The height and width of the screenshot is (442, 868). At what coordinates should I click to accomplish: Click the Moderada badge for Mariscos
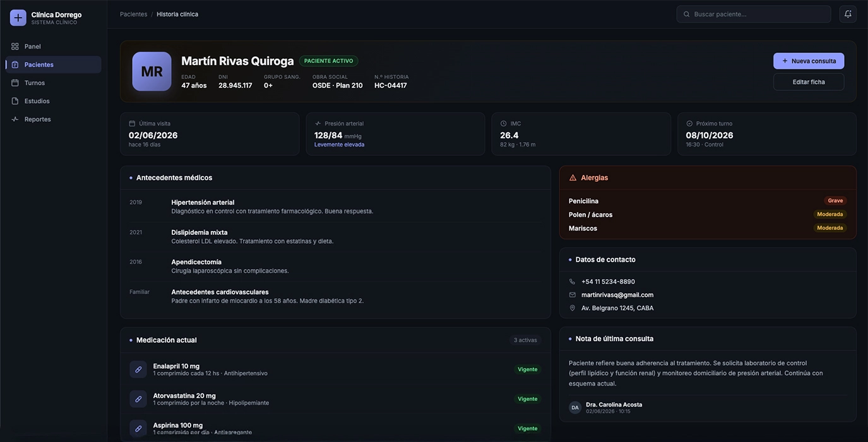(x=830, y=228)
